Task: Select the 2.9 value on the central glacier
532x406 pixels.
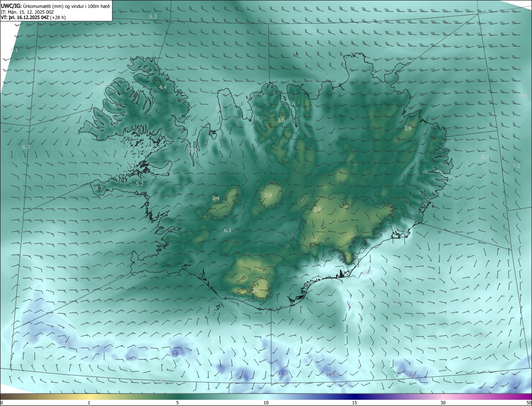Action: click(268, 195)
